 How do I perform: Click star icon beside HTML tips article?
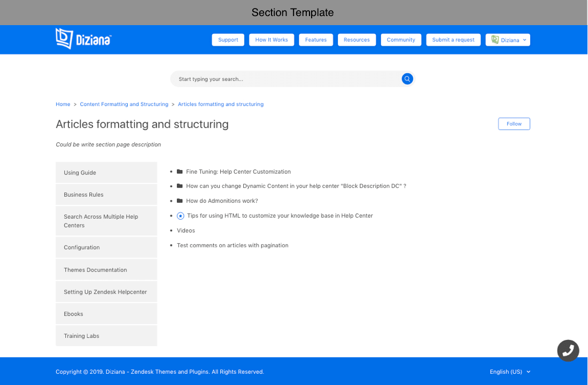180,216
